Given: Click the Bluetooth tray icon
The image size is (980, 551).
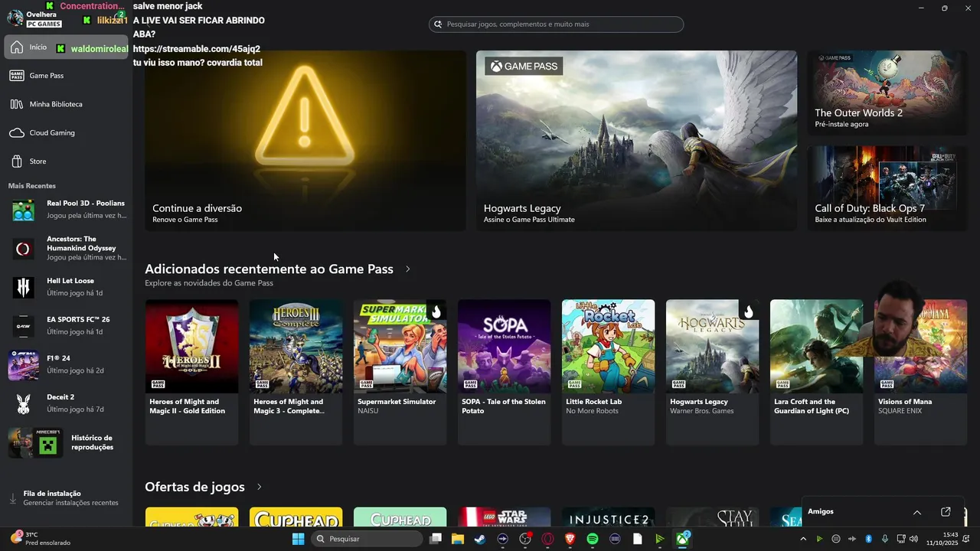Looking at the screenshot, I should click(x=868, y=539).
